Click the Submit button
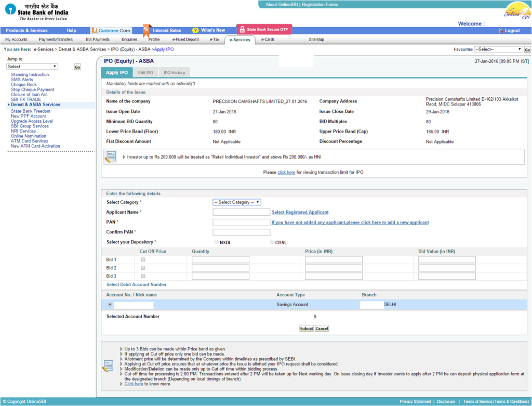 307,329
